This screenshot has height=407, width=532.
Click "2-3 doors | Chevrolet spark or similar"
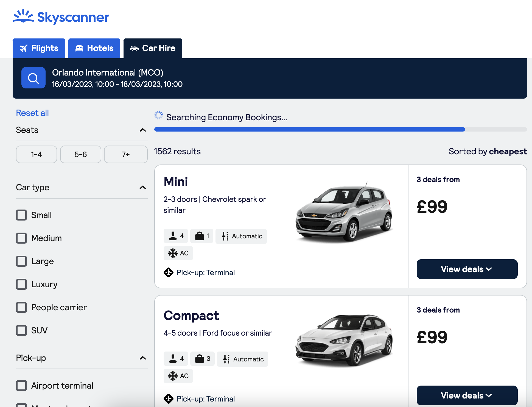pyautogui.click(x=215, y=205)
